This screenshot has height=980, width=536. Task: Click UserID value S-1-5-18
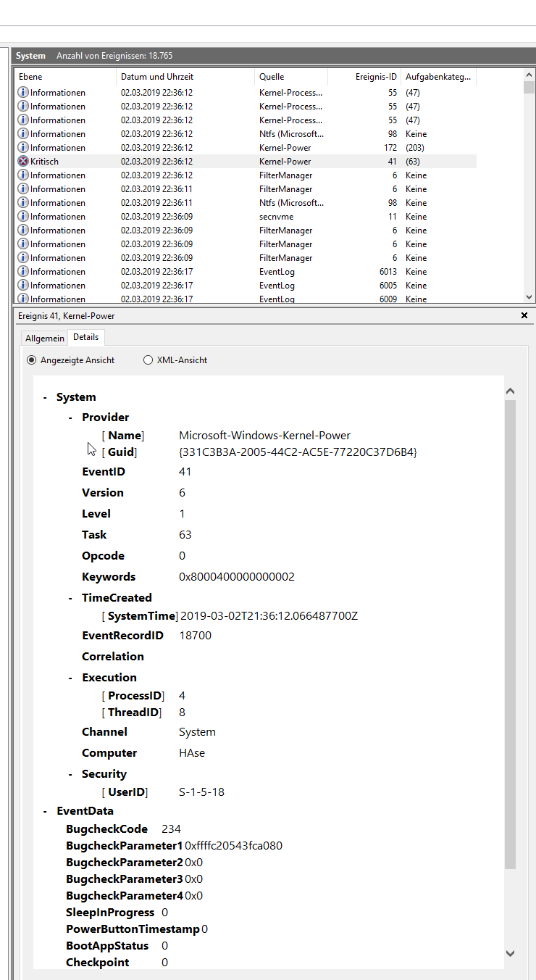tap(201, 792)
